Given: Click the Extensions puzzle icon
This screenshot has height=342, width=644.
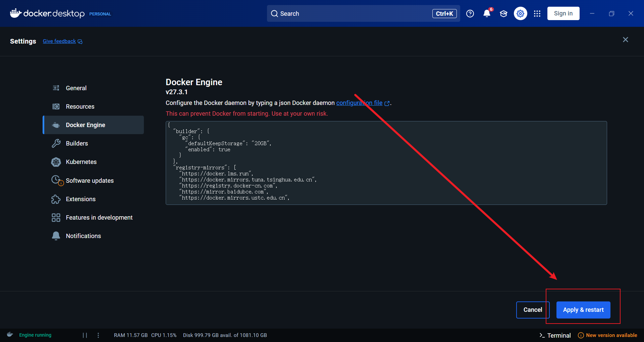Looking at the screenshot, I should (x=56, y=199).
